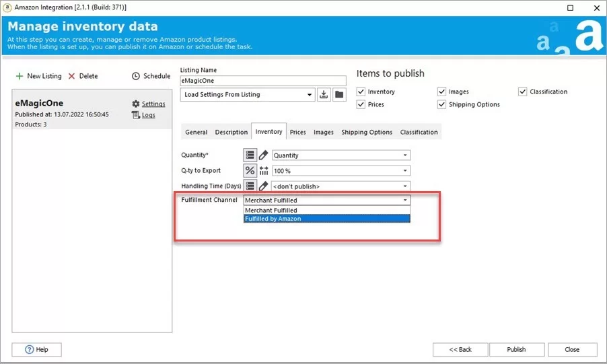Image resolution: width=607 pixels, height=364 pixels.
Task: Expand the Load Settings From Listing dropdown
Action: [310, 95]
